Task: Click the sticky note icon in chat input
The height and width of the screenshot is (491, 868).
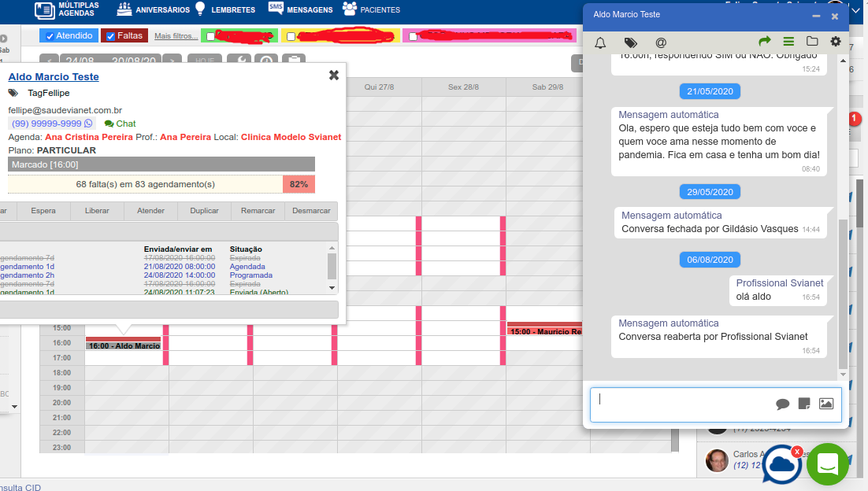Action: (804, 404)
